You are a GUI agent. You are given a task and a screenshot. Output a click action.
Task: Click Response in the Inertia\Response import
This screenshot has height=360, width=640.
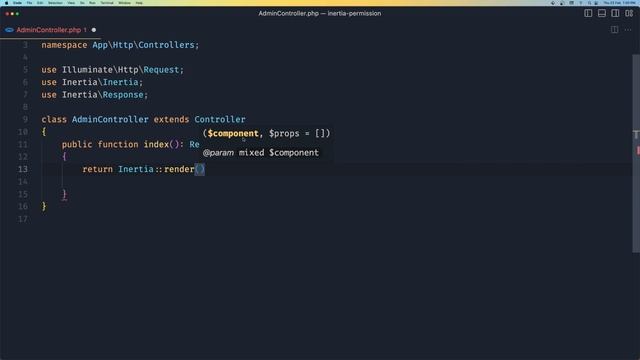123,95
